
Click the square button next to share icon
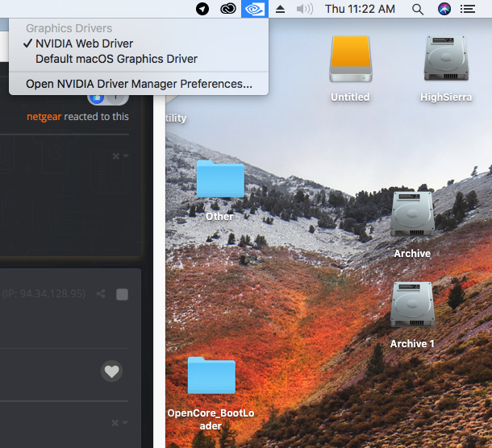click(x=122, y=294)
